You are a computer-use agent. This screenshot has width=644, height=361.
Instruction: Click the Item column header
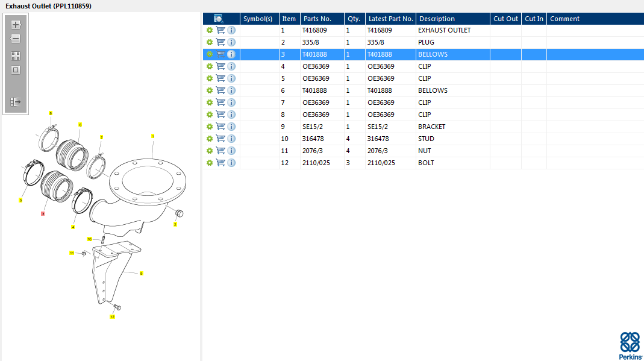(289, 19)
